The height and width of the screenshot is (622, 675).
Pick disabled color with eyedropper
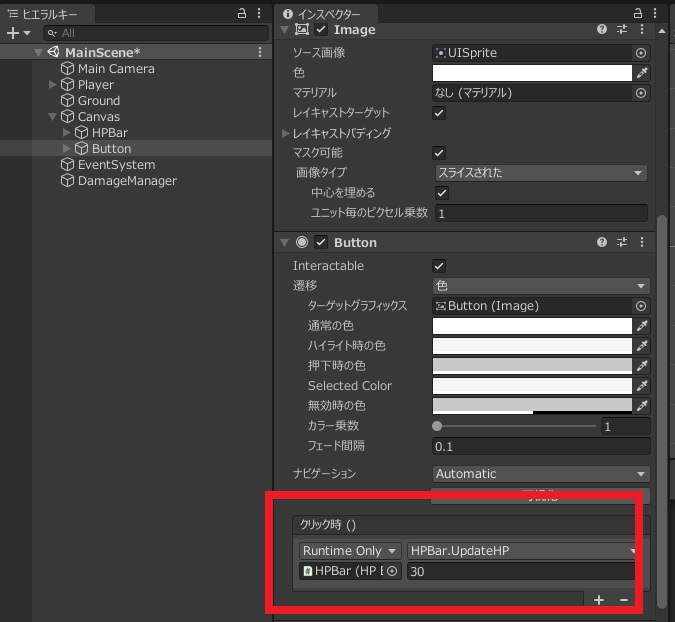(x=642, y=405)
